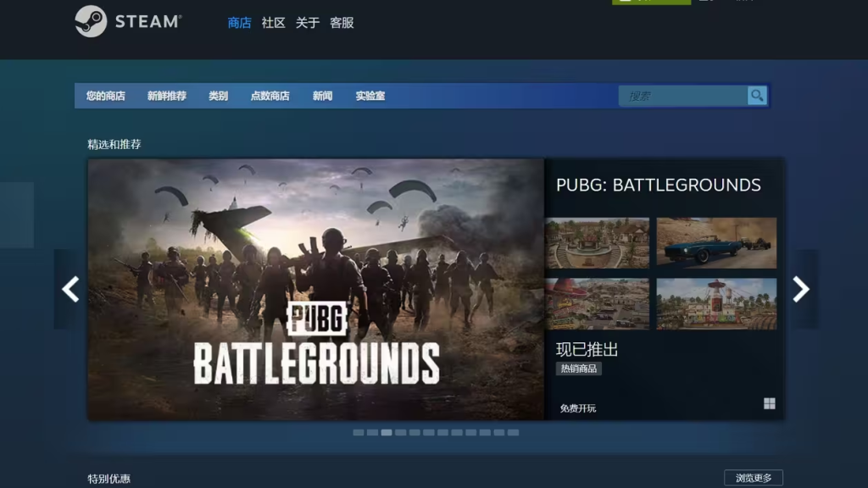Viewport: 868px width, 488px height.
Task: Click the PUBG: BATTLEGROUNDS title text
Action: point(658,185)
